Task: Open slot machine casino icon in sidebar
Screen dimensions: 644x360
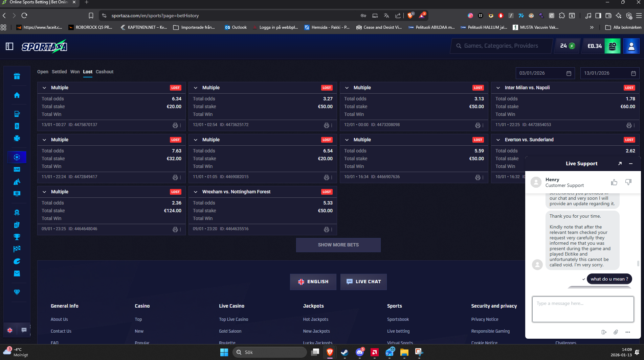Action: (x=17, y=114)
